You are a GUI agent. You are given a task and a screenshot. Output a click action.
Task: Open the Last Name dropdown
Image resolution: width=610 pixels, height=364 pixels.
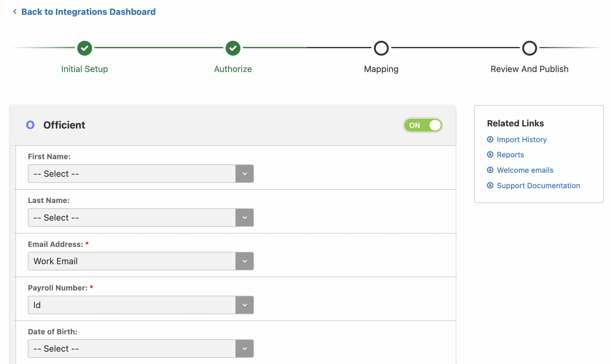point(141,218)
